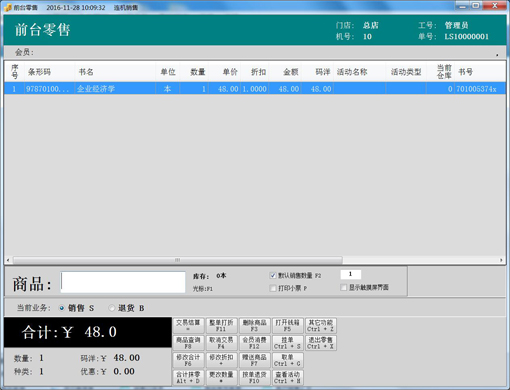510x390 pixels.
Task: Click the 交易结算 checkout button
Action: click(188, 325)
